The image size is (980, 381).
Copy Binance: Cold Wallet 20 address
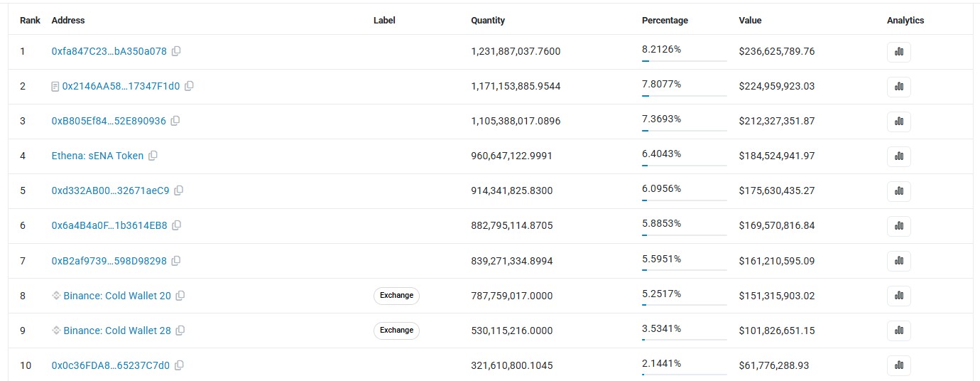pyautogui.click(x=180, y=296)
